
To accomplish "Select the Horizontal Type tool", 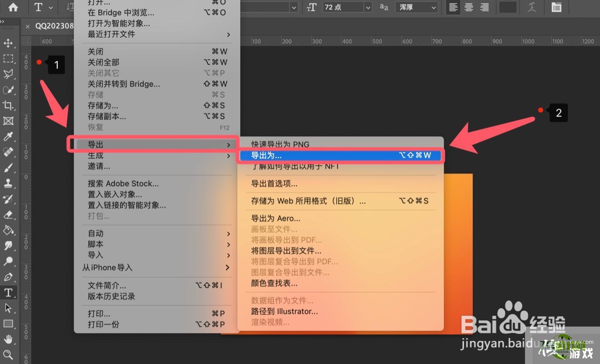I will click(8, 292).
